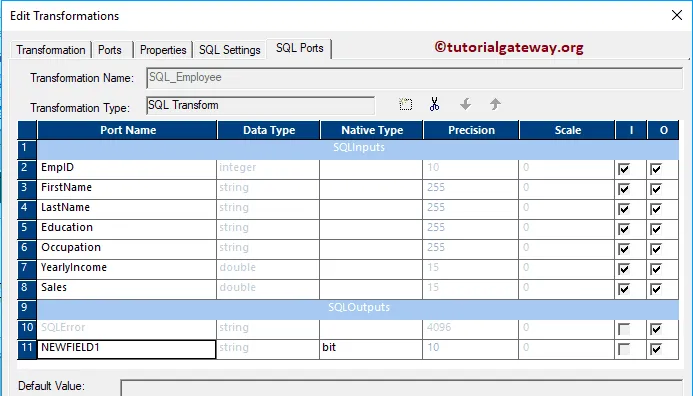Select row number 5 header for Education

tap(27, 229)
